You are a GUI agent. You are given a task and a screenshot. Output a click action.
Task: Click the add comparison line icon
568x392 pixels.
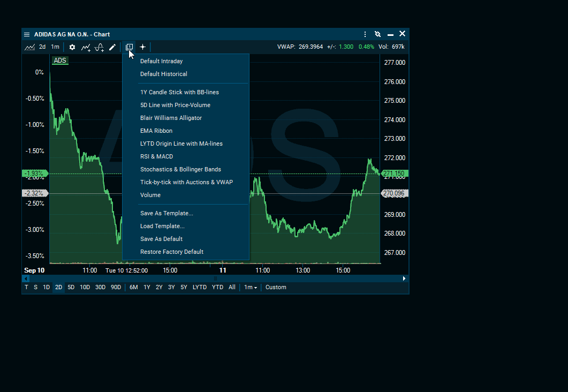[86, 47]
